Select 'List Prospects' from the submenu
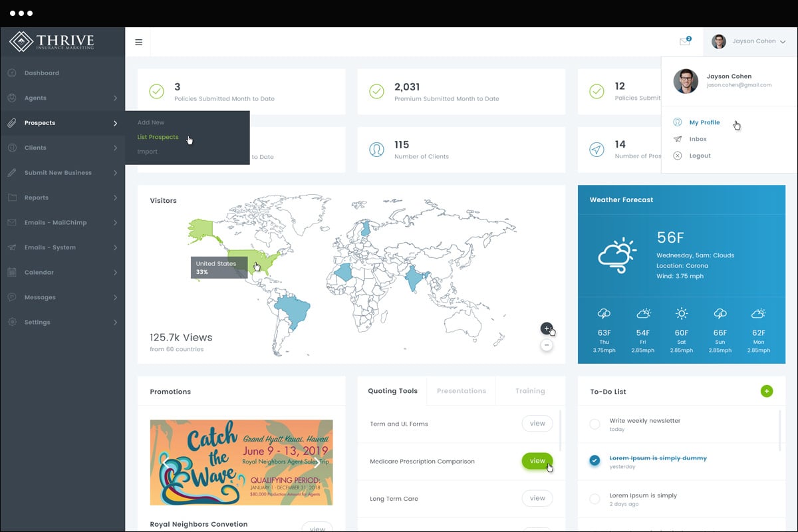The width and height of the screenshot is (798, 532). click(158, 137)
